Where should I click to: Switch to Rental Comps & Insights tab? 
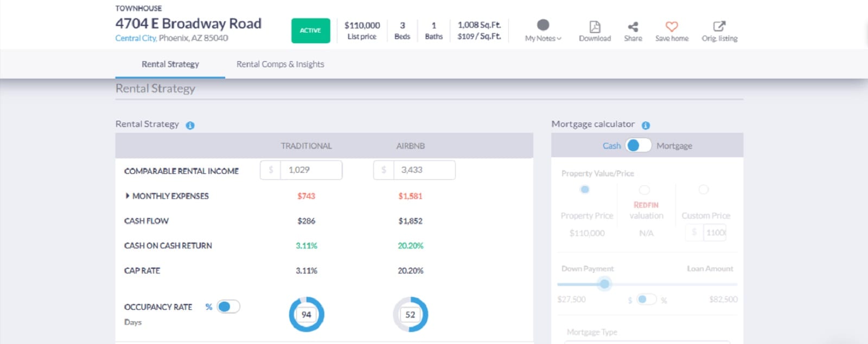(280, 64)
